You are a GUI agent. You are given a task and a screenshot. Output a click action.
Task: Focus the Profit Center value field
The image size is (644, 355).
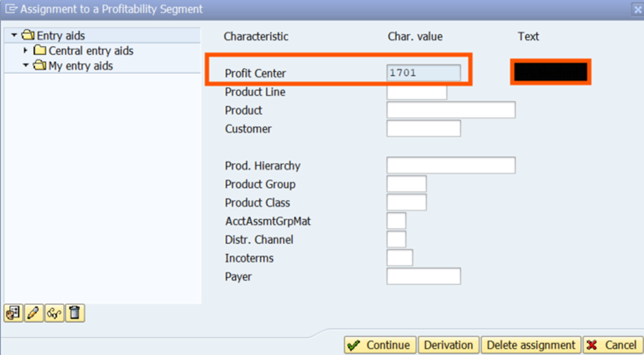[423, 73]
